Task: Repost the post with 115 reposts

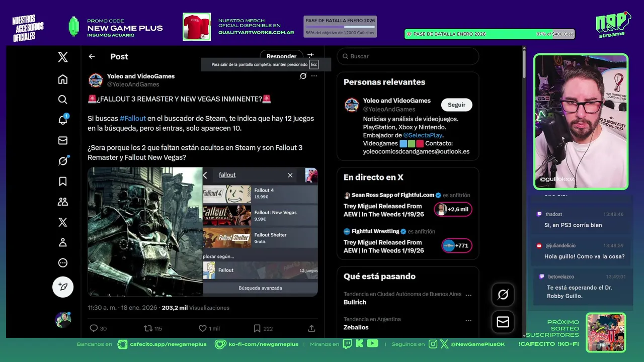Action: (153, 328)
